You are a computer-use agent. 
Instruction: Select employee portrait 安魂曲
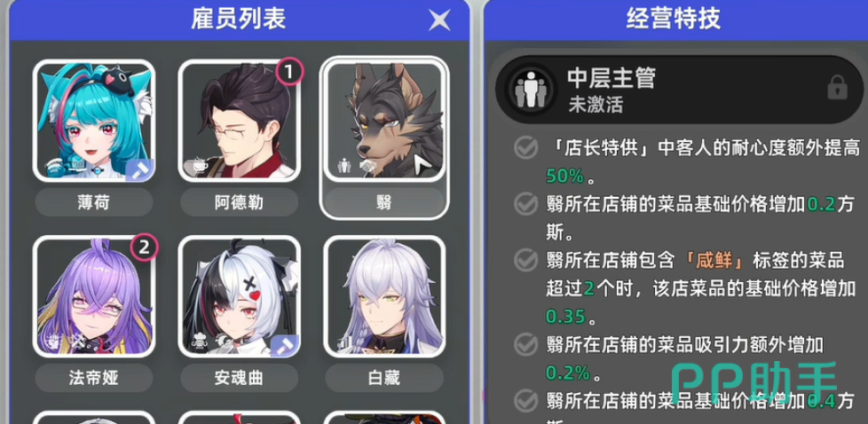[239, 296]
